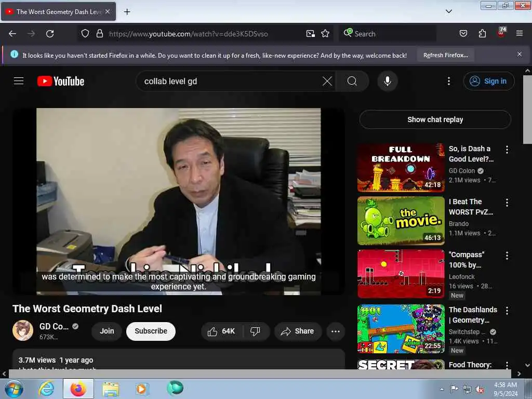Open Windows Explorer folder on taskbar

[111, 389]
